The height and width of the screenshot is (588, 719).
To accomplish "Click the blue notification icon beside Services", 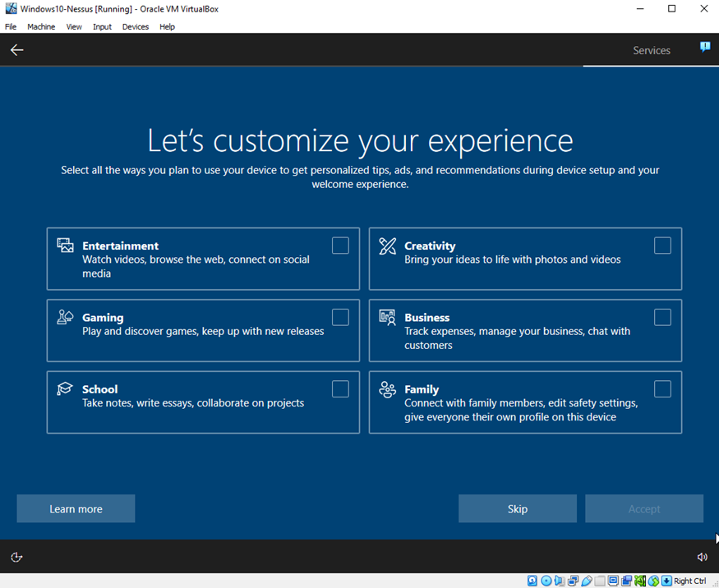I will click(704, 48).
